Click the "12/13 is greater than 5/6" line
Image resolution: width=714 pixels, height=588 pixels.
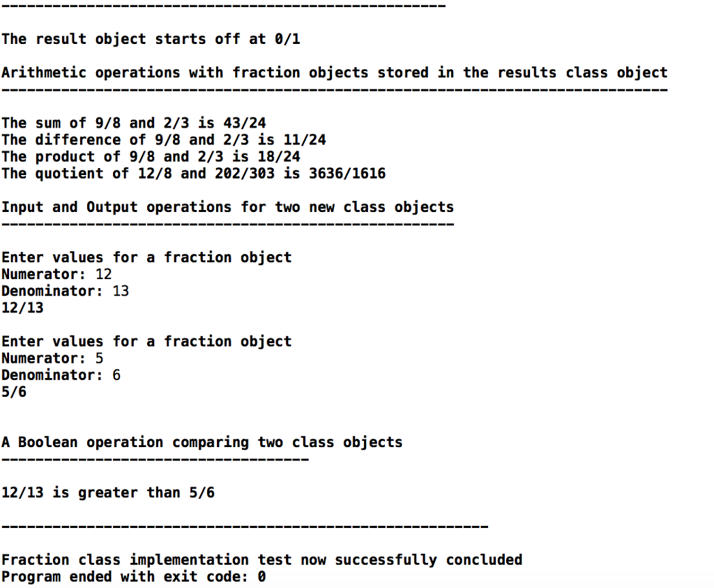click(x=108, y=492)
